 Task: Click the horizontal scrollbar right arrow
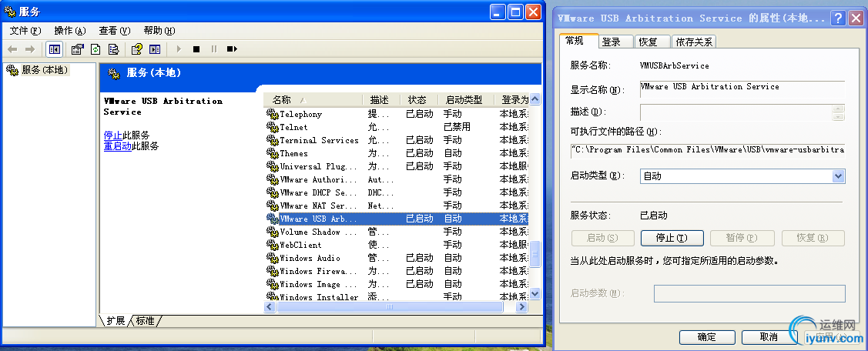click(x=521, y=306)
